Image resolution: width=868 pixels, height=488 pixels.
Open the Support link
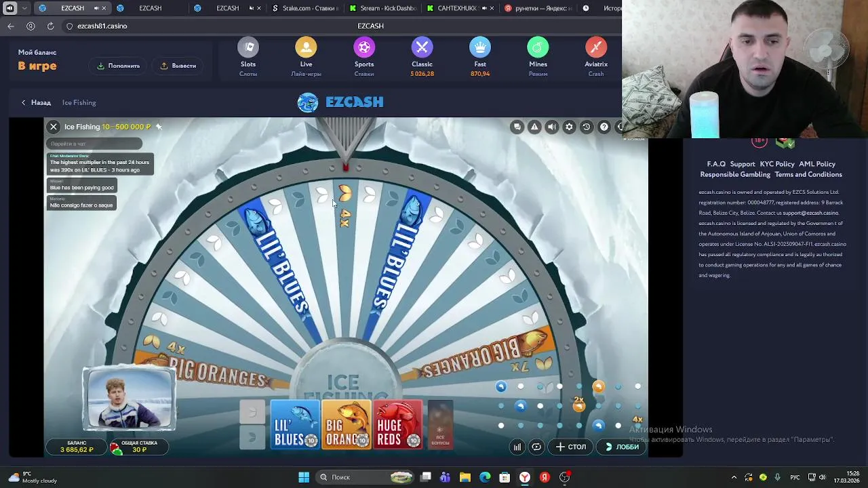tap(743, 164)
